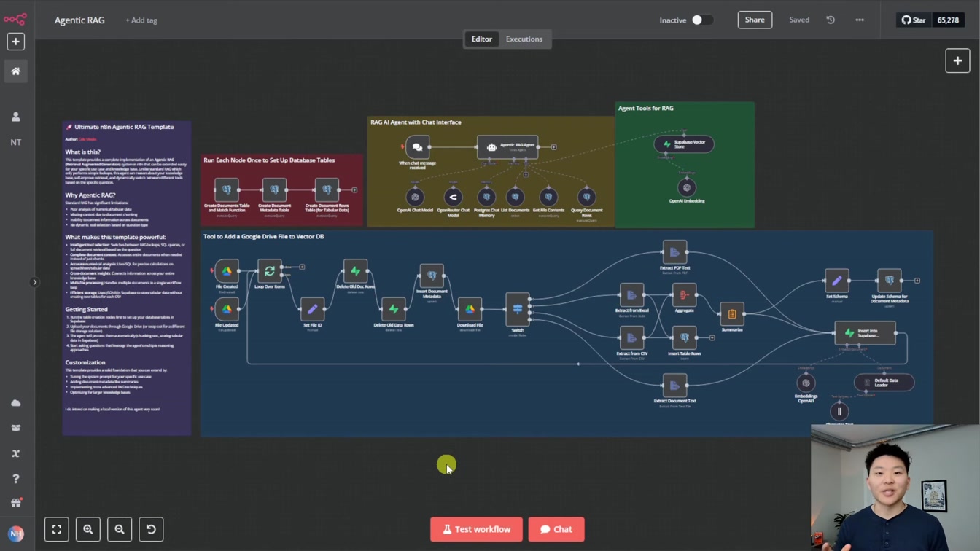Select the Extract PDF Text node
980x551 pixels.
point(674,252)
